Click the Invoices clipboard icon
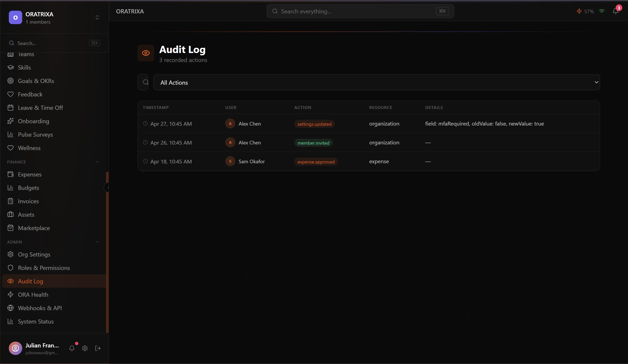The height and width of the screenshot is (364, 628). tap(10, 201)
